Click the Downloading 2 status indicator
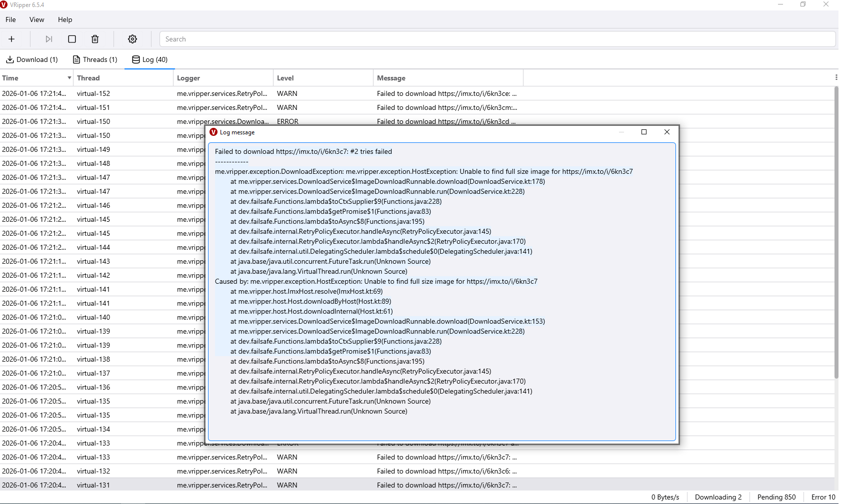846x504 pixels. [x=718, y=497]
